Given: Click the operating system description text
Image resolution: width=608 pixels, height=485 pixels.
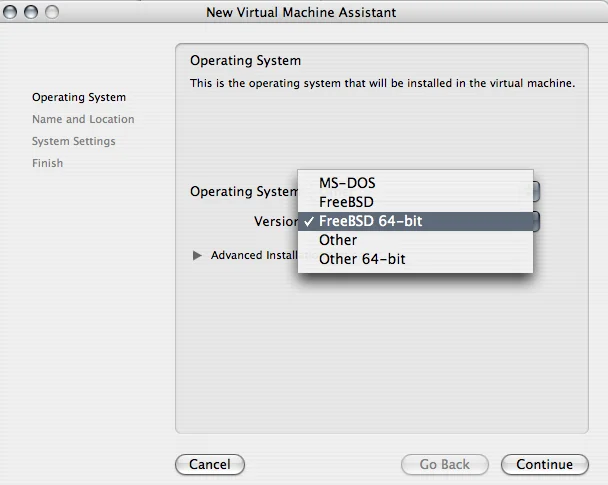Looking at the screenshot, I should [382, 83].
